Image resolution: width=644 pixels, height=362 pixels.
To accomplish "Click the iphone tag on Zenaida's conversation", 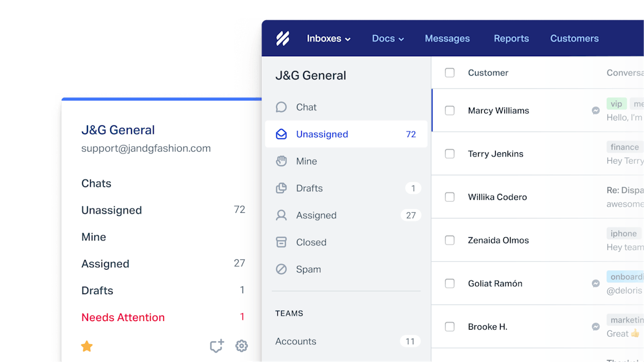I will [623, 234].
